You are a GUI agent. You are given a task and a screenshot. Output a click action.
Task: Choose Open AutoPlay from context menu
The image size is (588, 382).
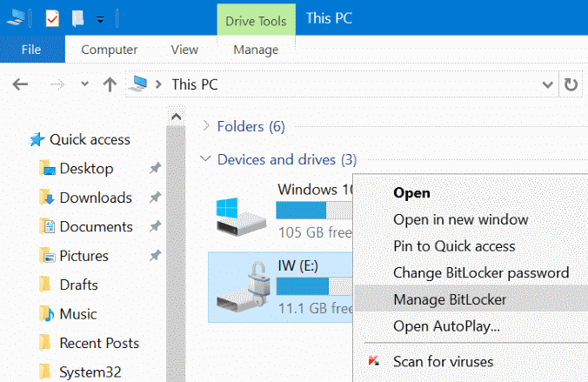(x=471, y=326)
